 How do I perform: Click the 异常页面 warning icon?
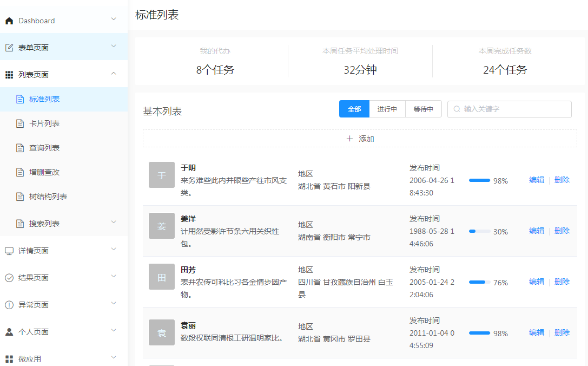coord(9,305)
